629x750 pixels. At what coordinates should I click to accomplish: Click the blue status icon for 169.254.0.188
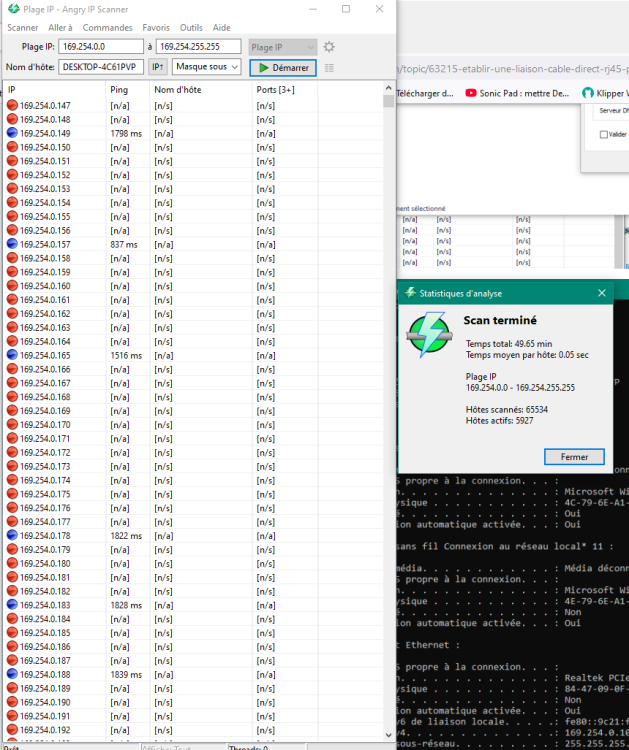[12, 674]
